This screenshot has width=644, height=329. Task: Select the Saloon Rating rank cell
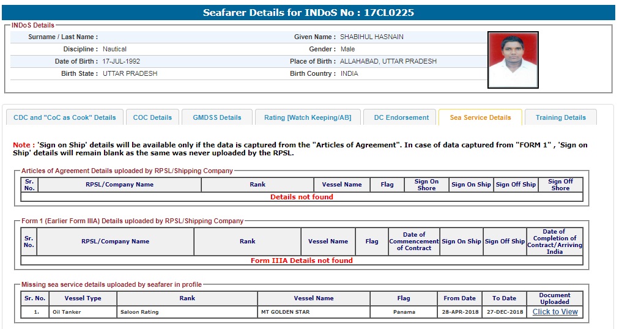139,312
